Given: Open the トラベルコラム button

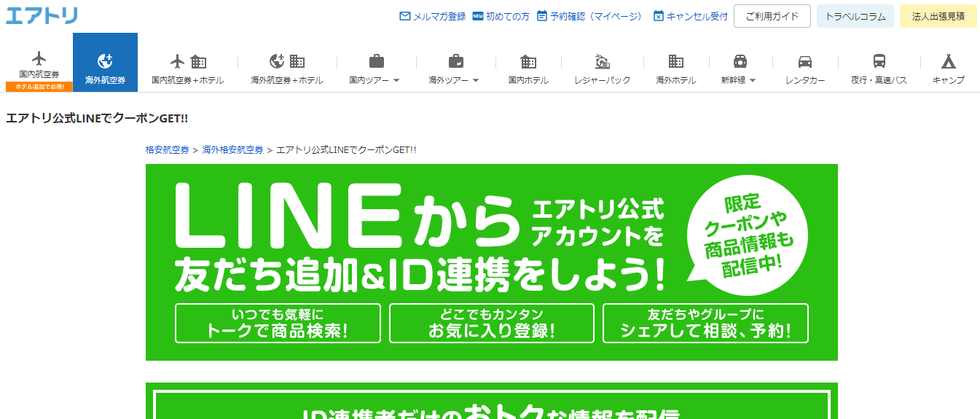Looking at the screenshot, I should point(855,16).
